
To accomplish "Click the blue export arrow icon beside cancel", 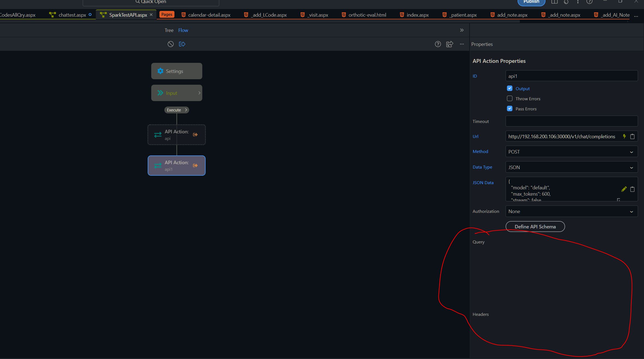I will [182, 44].
